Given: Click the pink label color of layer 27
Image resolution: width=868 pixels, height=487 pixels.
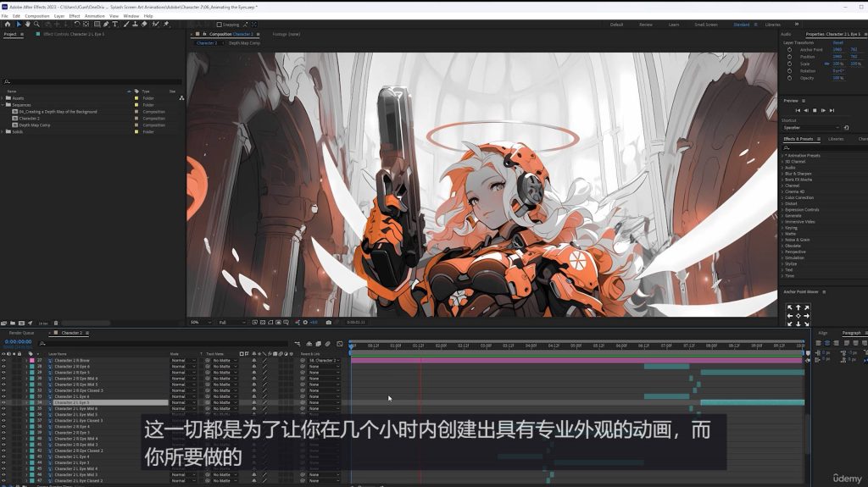Looking at the screenshot, I should (32, 360).
